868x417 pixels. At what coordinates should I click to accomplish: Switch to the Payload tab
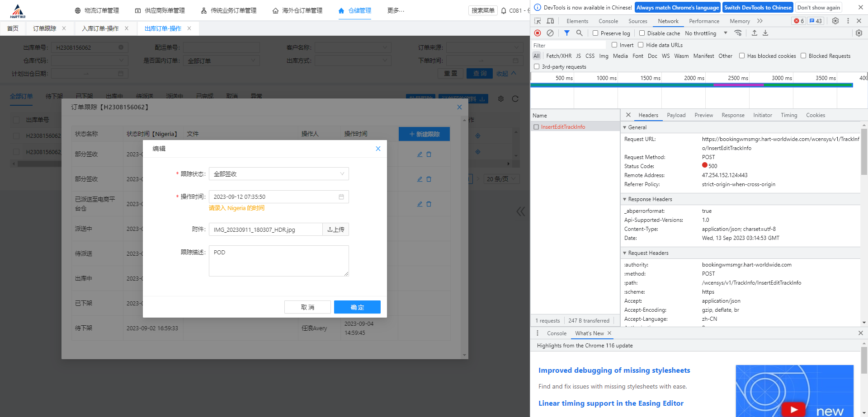(x=676, y=115)
